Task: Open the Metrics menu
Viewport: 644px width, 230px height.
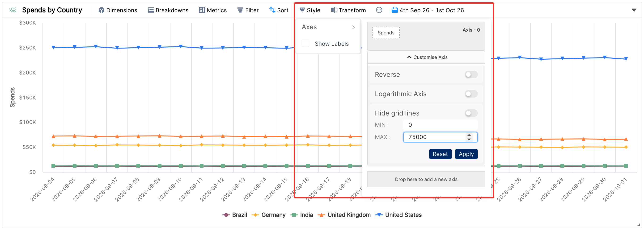Action: coord(213,10)
